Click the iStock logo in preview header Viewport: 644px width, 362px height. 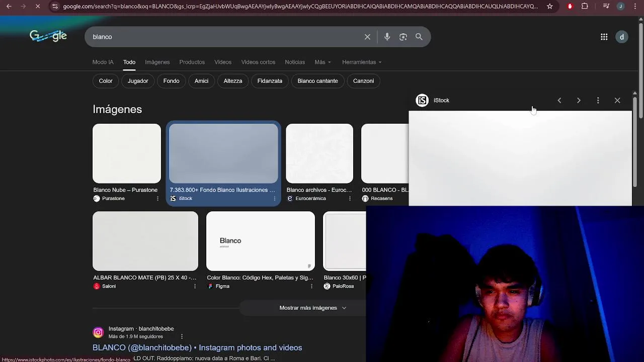coord(422,101)
